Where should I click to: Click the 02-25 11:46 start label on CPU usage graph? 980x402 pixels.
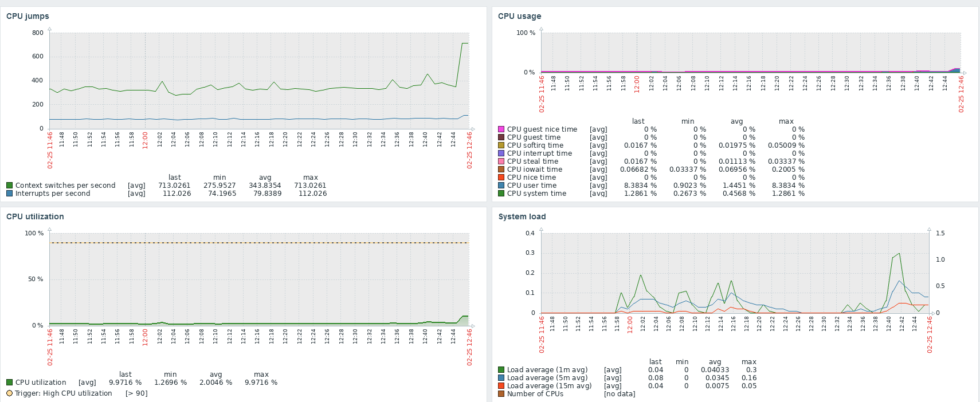click(x=542, y=94)
